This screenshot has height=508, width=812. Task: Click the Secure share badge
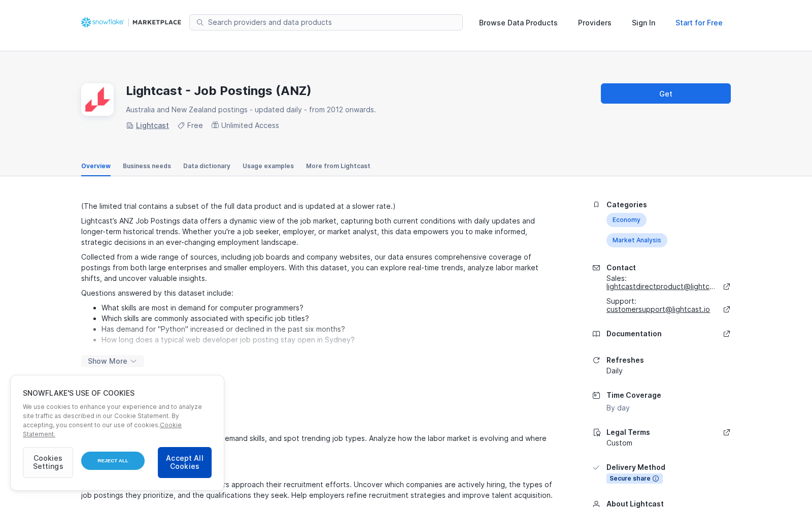coord(634,479)
